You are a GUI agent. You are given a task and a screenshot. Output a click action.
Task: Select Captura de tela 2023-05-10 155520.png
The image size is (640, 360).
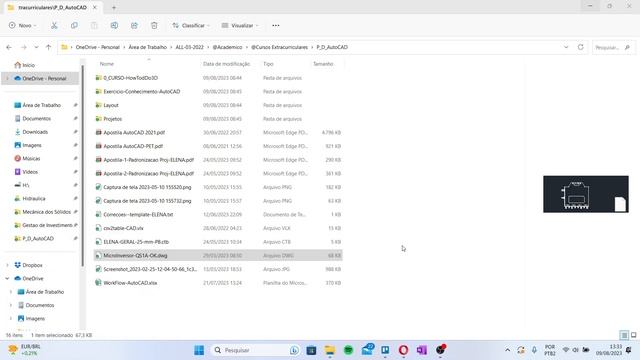pyautogui.click(x=147, y=187)
